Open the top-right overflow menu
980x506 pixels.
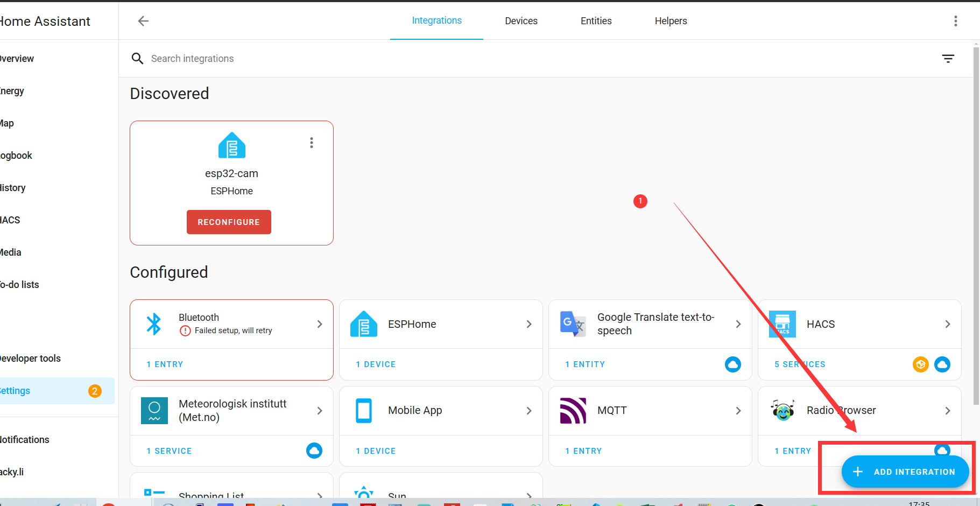point(955,21)
